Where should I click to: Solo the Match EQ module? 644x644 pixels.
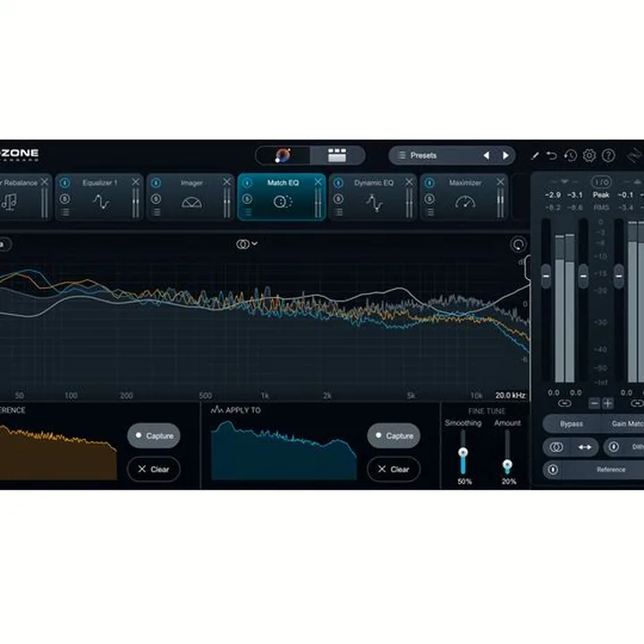point(247,199)
